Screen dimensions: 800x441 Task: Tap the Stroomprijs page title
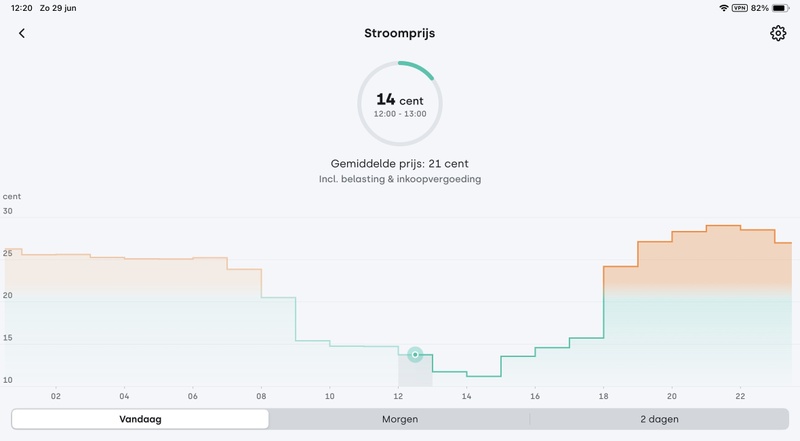400,33
